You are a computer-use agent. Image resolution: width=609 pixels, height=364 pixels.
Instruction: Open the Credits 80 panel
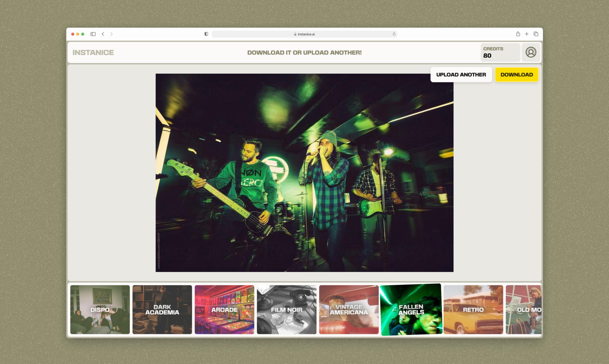click(x=500, y=52)
